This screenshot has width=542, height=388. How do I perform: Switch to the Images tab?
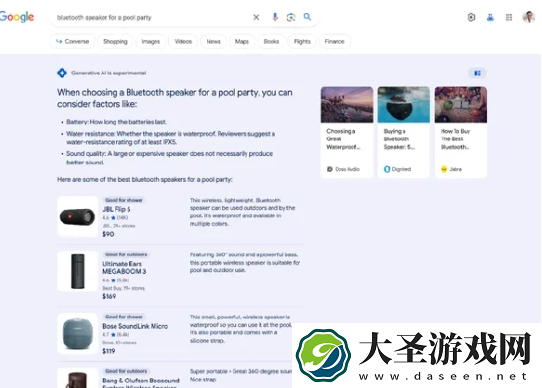pyautogui.click(x=151, y=41)
